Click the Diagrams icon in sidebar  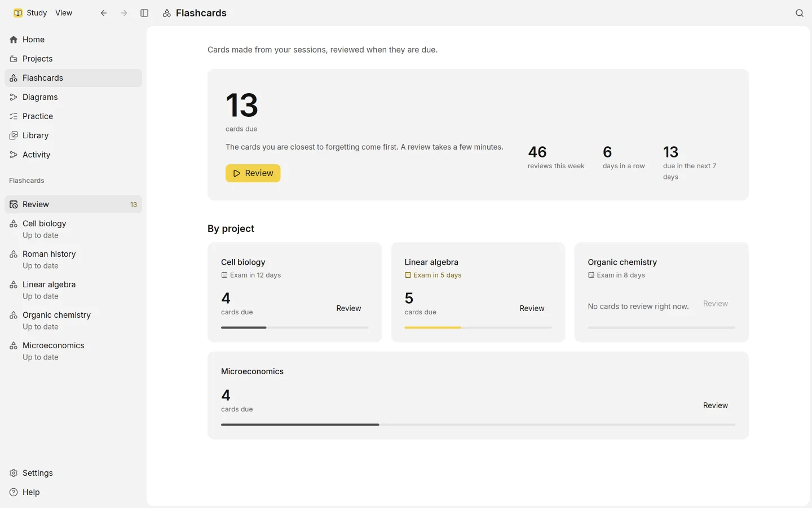coord(14,97)
